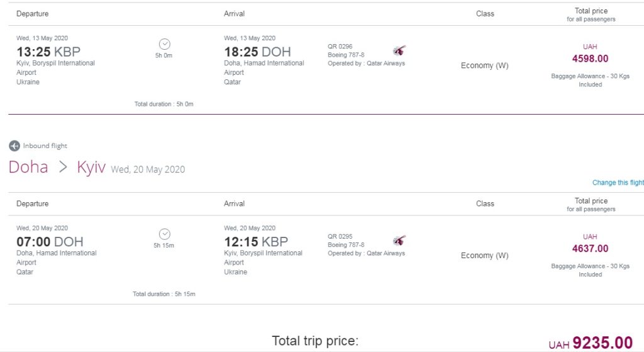
Task: Click the arrow between Doha and Kyiv
Action: 62,168
